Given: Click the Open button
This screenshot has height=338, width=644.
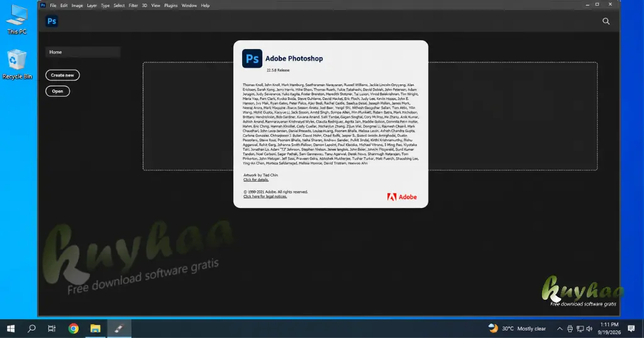Looking at the screenshot, I should click(x=57, y=91).
